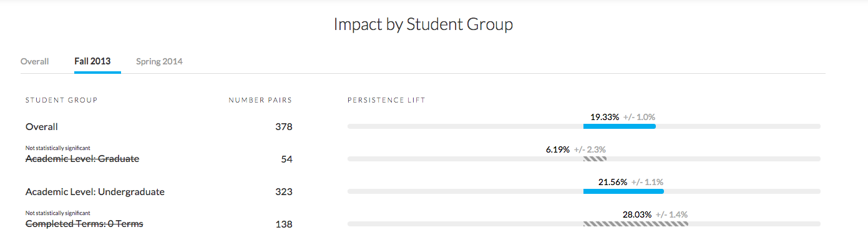This screenshot has width=868, height=237.
Task: Switch to the Overall tab
Action: [x=35, y=61]
